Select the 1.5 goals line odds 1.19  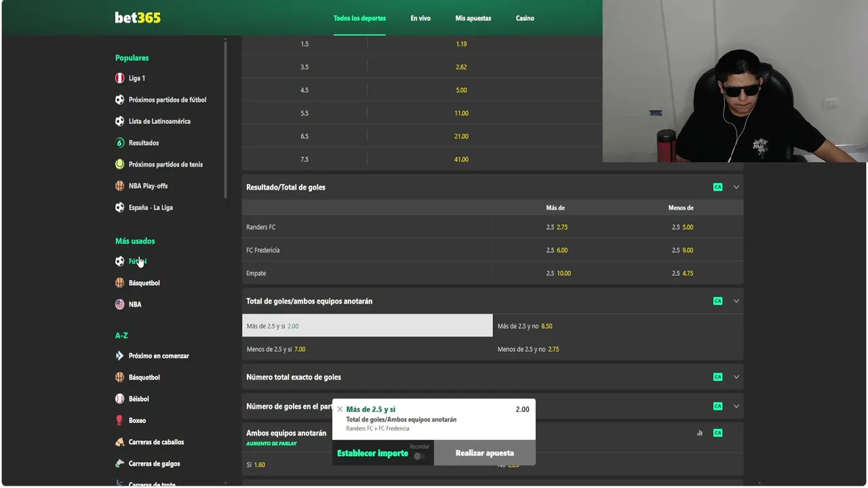point(461,44)
